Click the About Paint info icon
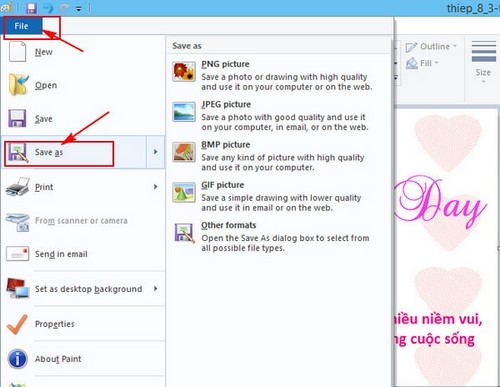Image resolution: width=500 pixels, height=387 pixels. tap(17, 359)
